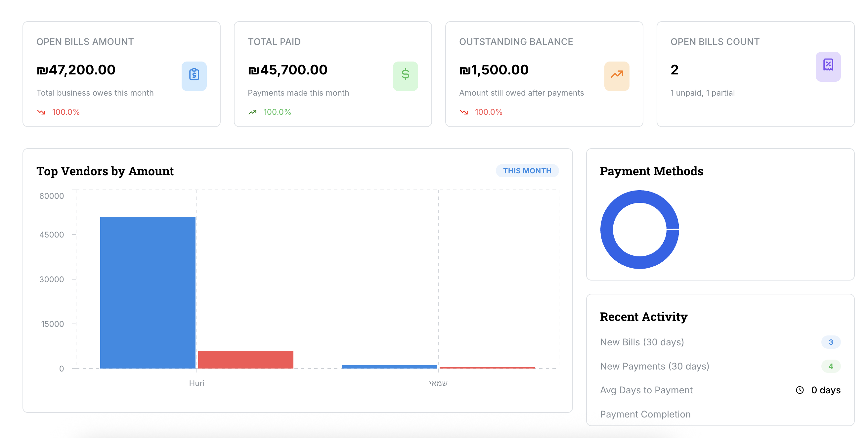Click the red downward trend arrow under Open Bills Amount
868x438 pixels.
click(42, 112)
